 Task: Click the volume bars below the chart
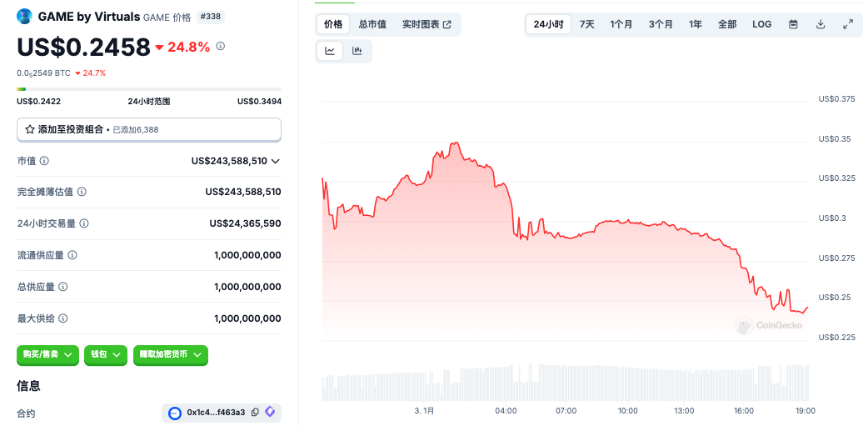click(x=565, y=383)
